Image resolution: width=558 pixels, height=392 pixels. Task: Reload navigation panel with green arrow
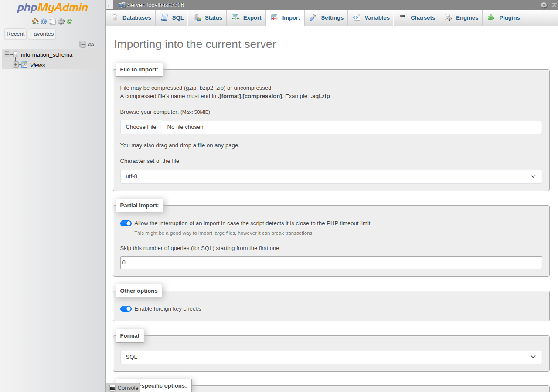click(x=69, y=21)
